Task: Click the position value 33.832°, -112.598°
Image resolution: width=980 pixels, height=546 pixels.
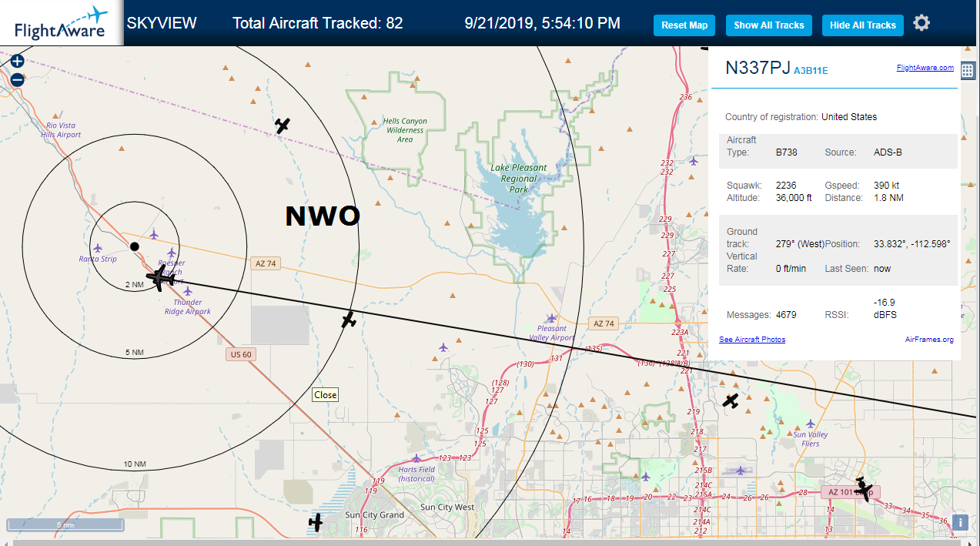Action: [x=912, y=243]
